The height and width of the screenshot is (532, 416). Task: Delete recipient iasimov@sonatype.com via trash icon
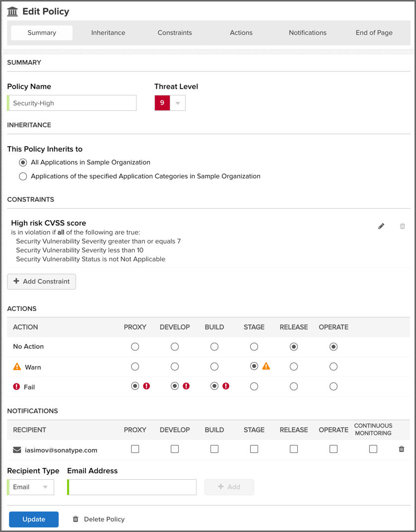coord(402,450)
